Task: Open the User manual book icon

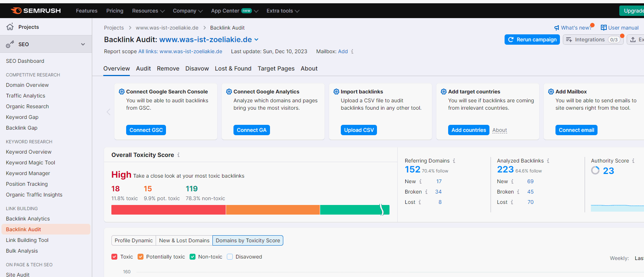Action: [x=604, y=28]
